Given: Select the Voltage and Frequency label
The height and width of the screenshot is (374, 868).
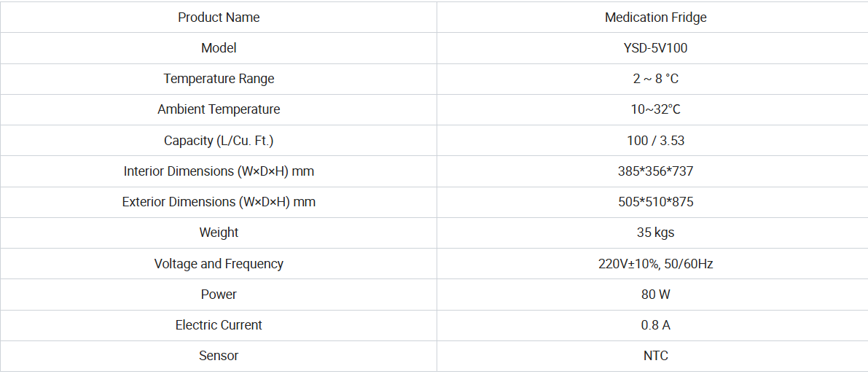Looking at the screenshot, I should pos(219,264).
